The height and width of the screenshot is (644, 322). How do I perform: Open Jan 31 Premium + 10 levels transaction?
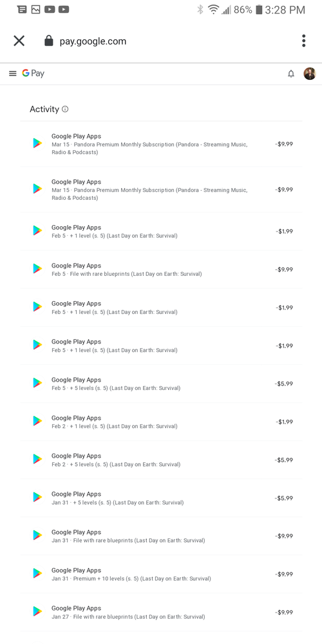click(x=161, y=574)
